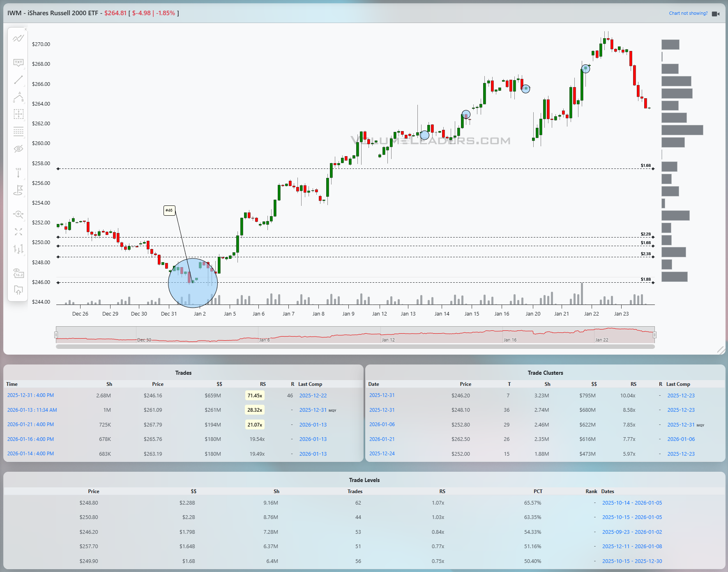
Task: Open Last Comp 2025-12-22 in Trades
Action: tap(313, 396)
